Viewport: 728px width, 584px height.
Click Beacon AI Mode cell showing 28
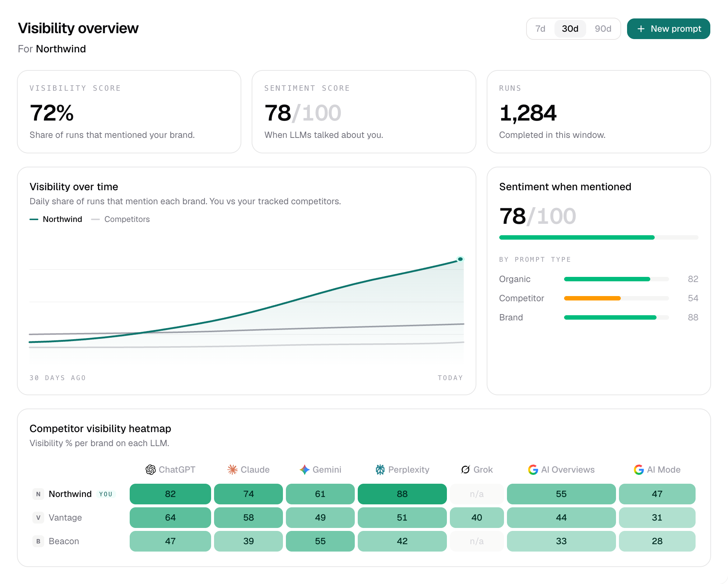[x=657, y=541]
